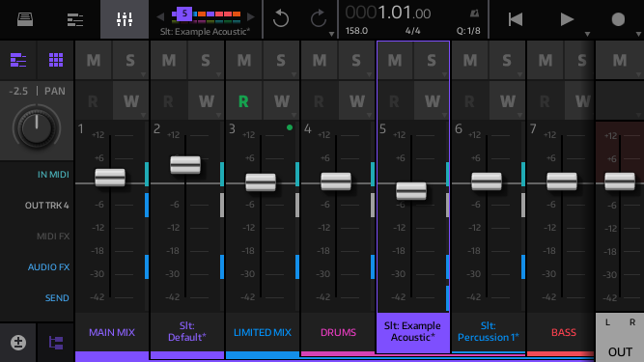Go to next track arrow
Screen dimensions: 644x362
pyautogui.click(x=250, y=16)
